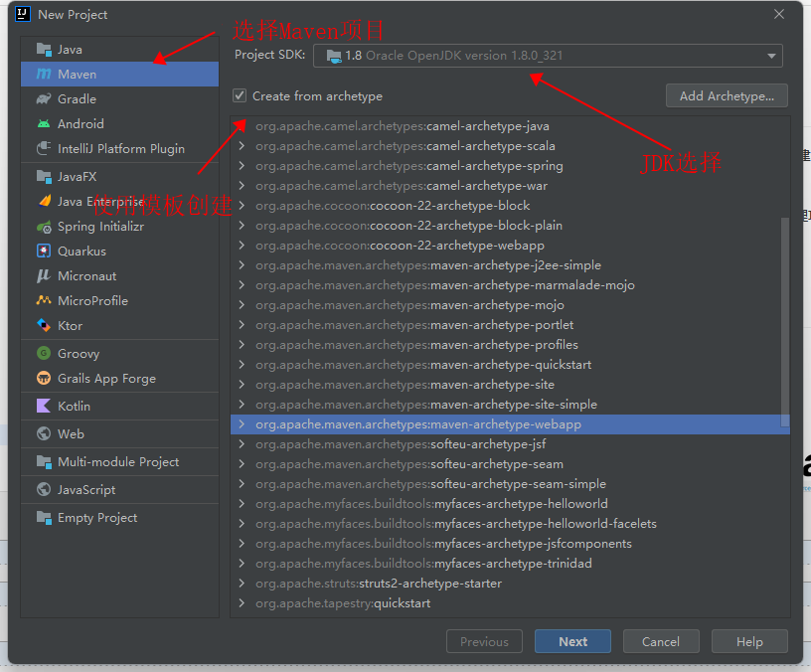The width and height of the screenshot is (811, 672).
Task: Select cocoon-22-archetype-webapp archetype
Action: 510,246
